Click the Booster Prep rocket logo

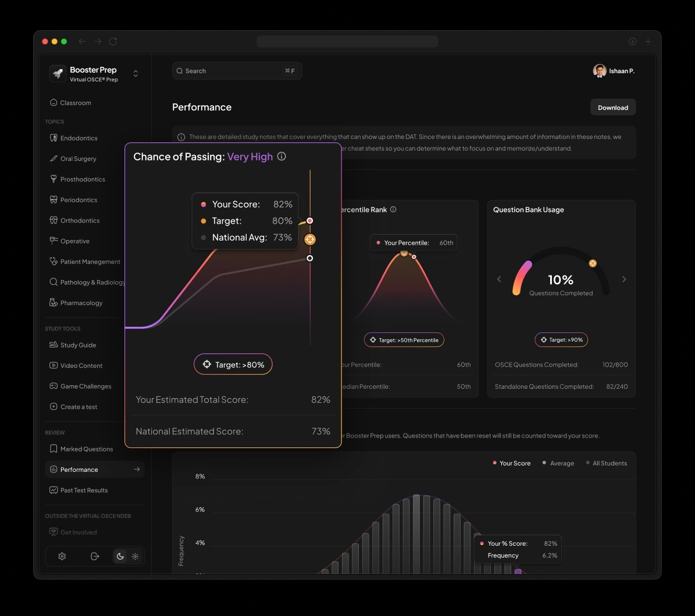58,73
